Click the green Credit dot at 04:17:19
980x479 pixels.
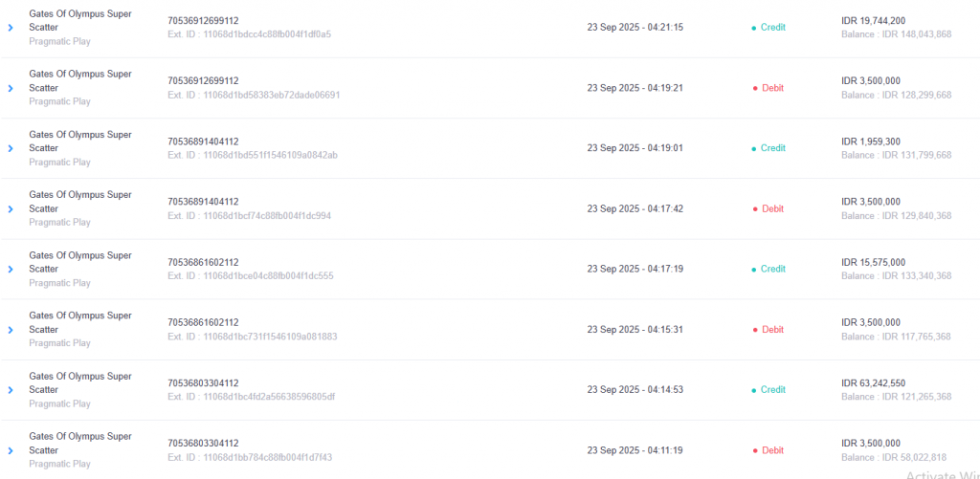754,269
